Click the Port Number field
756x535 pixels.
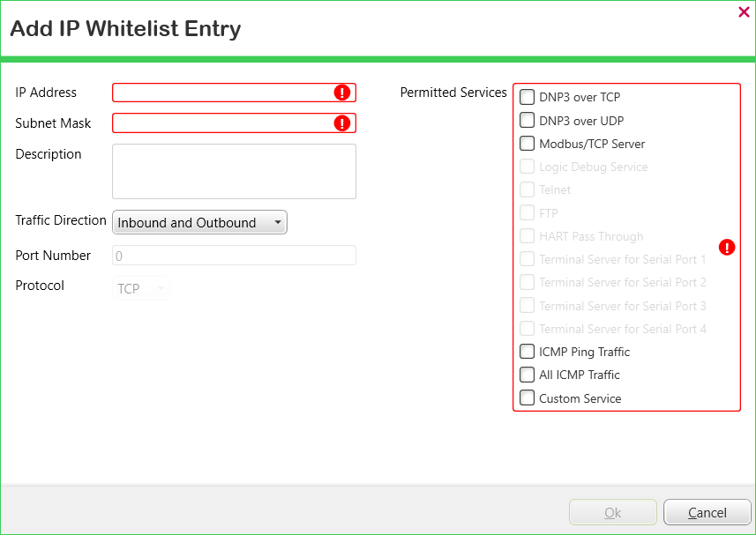point(234,256)
